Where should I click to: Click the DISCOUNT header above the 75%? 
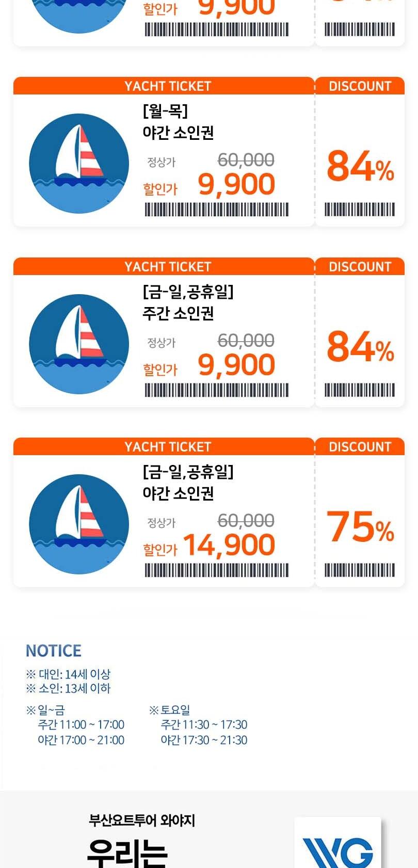click(x=360, y=447)
